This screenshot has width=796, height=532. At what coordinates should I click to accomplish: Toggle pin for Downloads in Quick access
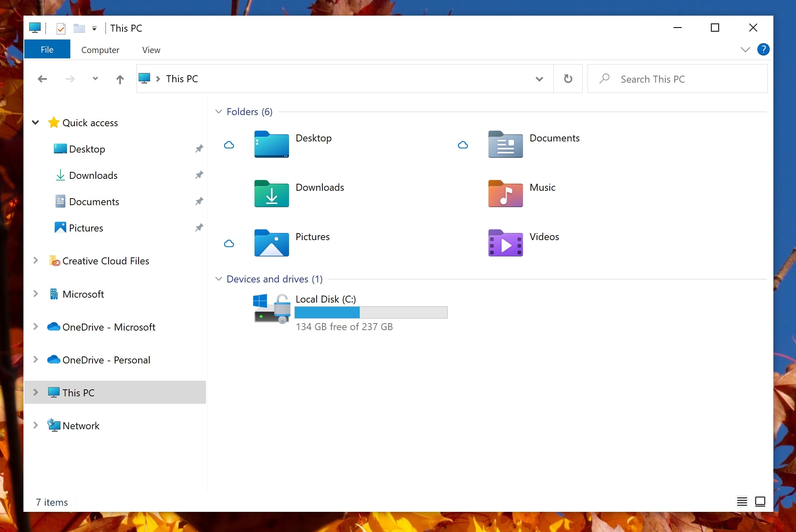pos(199,175)
